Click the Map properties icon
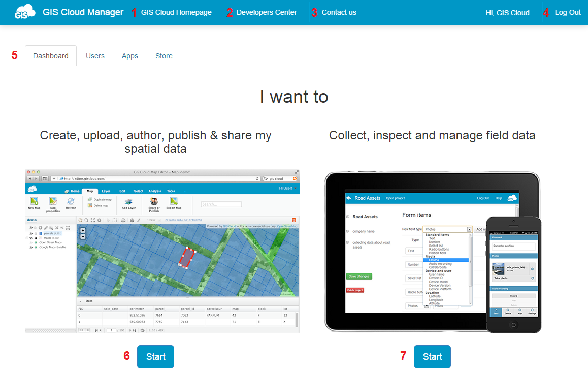The image size is (588, 385). pyautogui.click(x=53, y=202)
